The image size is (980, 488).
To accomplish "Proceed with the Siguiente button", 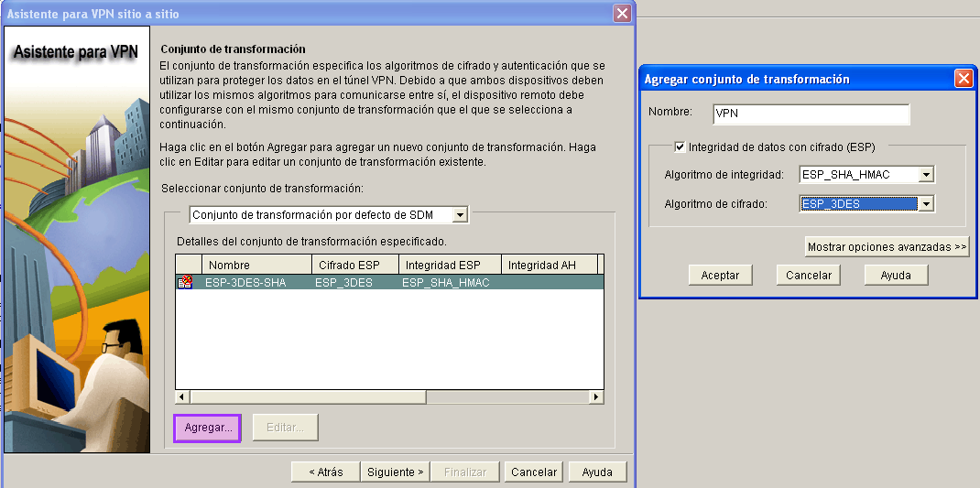I will pyautogui.click(x=396, y=472).
